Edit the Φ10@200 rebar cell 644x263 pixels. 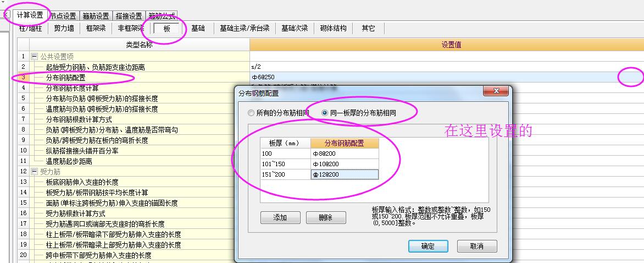point(345,164)
